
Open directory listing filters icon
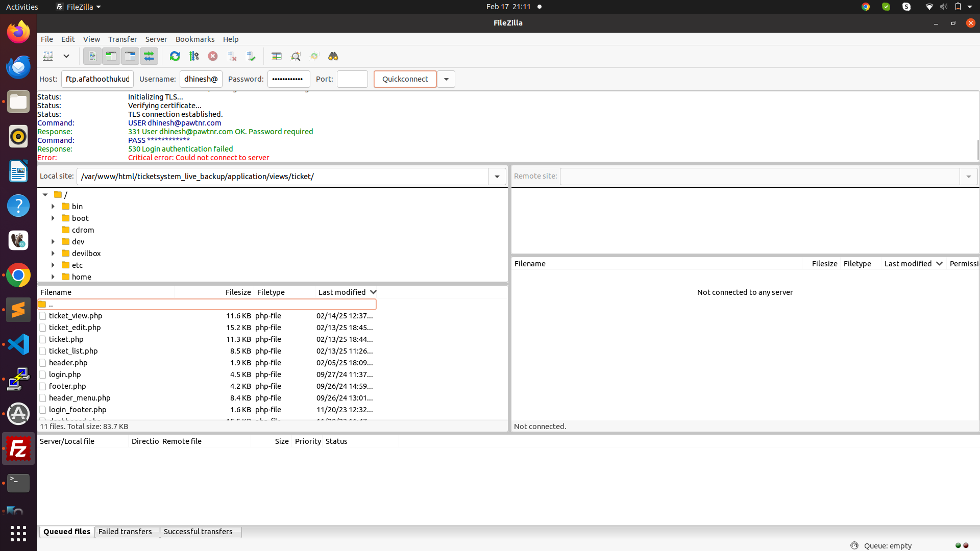[x=277, y=56]
